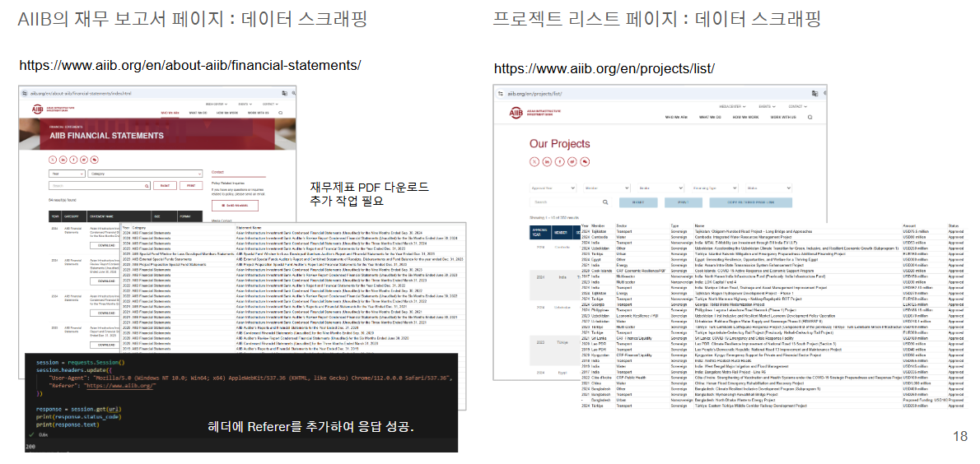Click LinkedIn share icon on Financial Statements page
This screenshot has height=464, width=980.
[63, 160]
